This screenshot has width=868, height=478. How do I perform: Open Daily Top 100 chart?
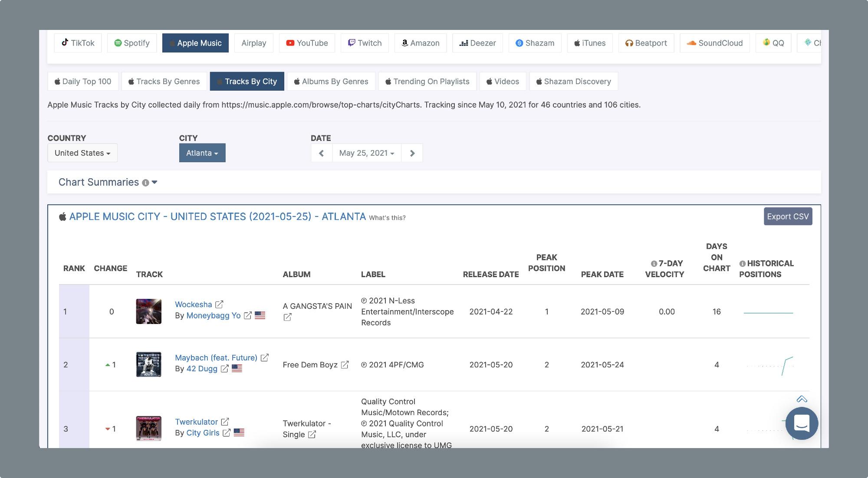pos(83,81)
